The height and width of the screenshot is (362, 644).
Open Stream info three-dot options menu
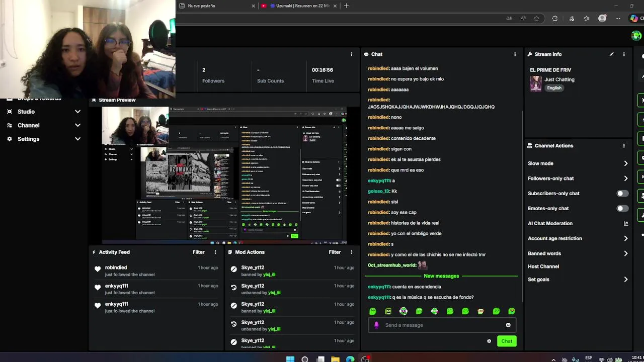[624, 54]
